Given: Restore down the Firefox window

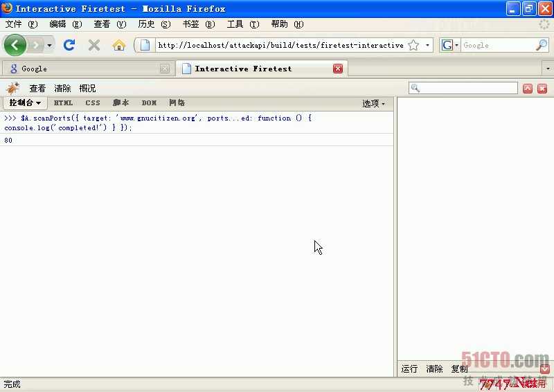Looking at the screenshot, I should 528,8.
